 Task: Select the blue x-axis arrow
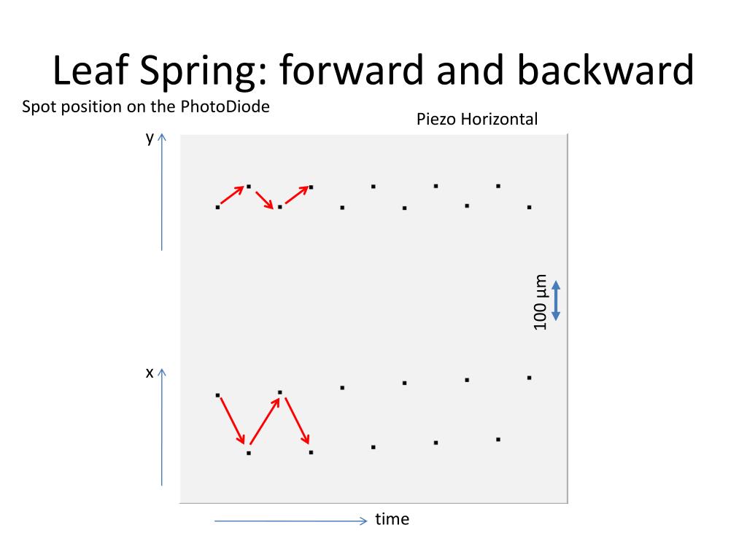(162, 427)
